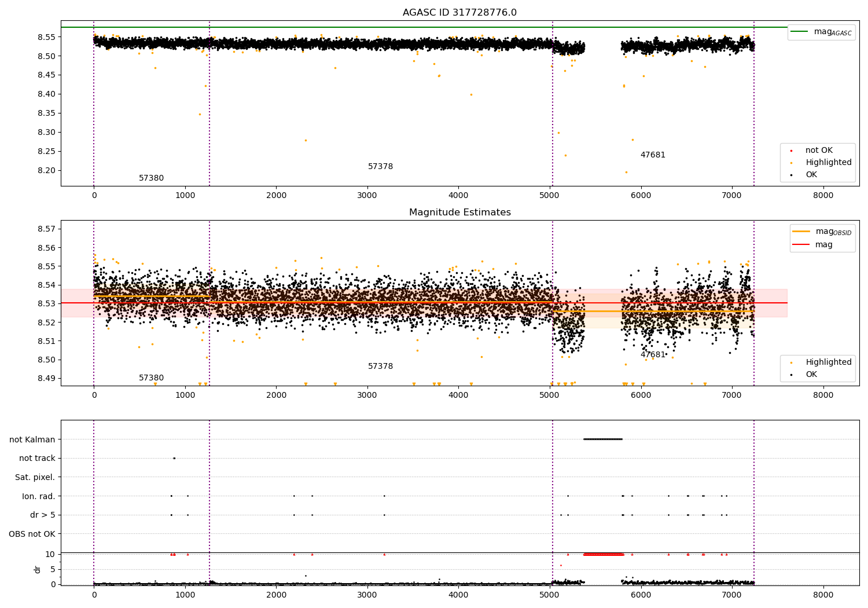
Task: Click the 'Sat. pixel.' row label
Action: pos(35,478)
